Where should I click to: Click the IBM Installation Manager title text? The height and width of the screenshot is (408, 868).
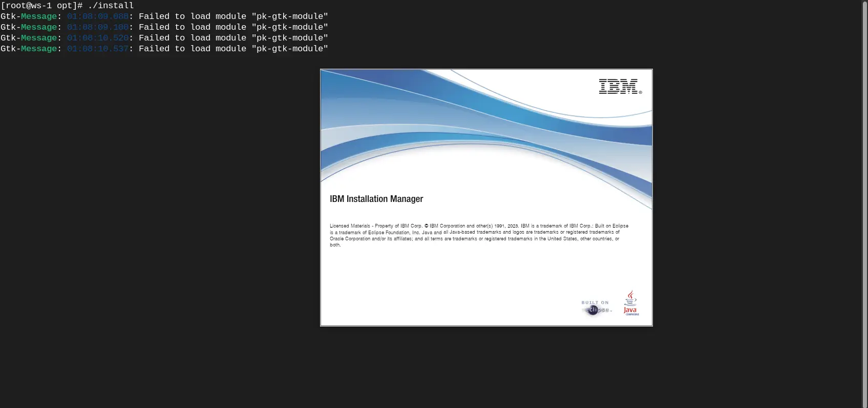click(x=376, y=199)
